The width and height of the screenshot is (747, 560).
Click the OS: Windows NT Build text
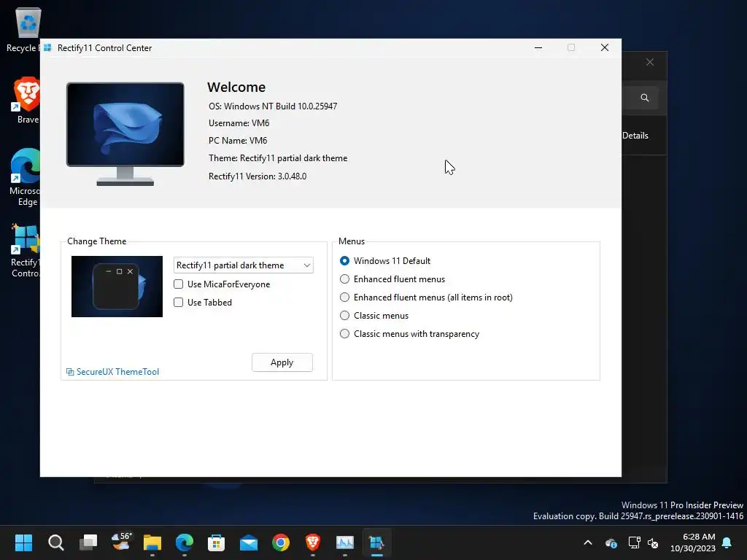[273, 106]
